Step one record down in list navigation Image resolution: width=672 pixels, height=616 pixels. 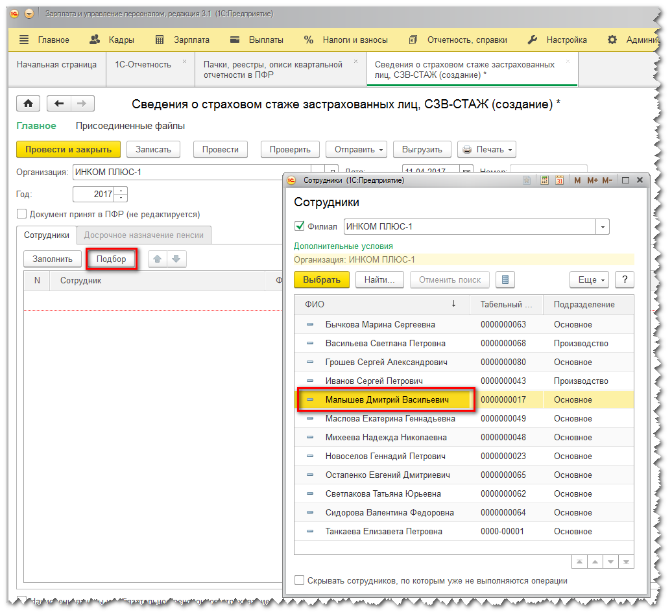[611, 562]
